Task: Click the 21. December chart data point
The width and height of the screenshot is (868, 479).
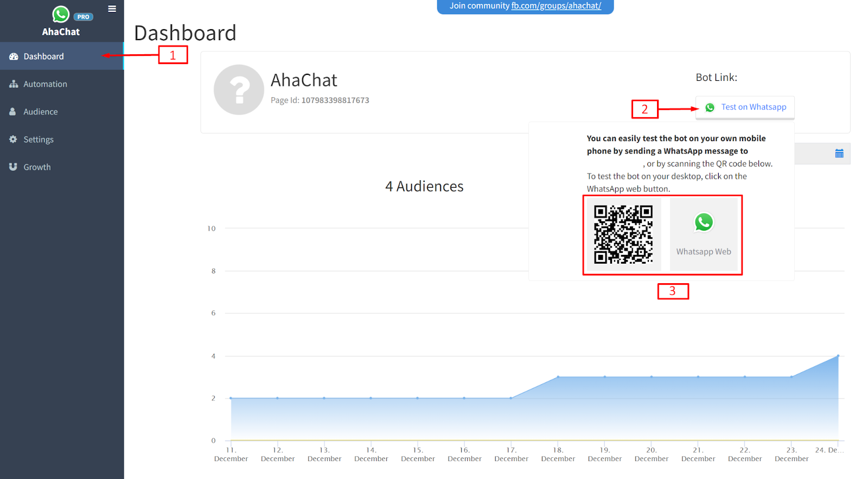Action: [698, 377]
